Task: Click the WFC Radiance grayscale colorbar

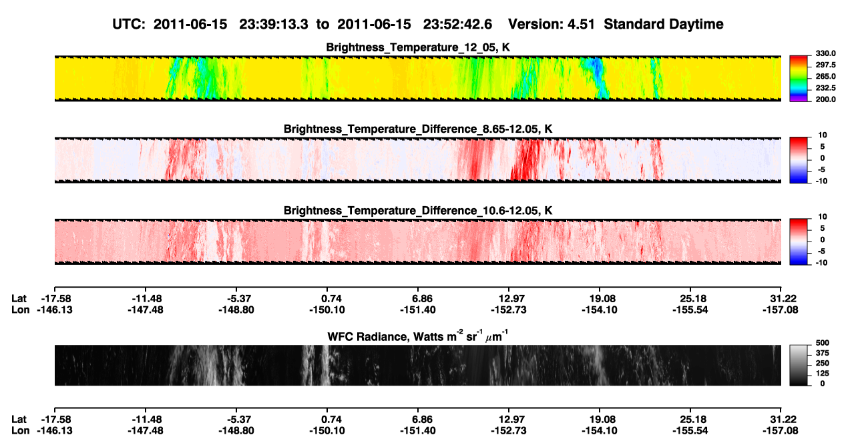Action: (x=799, y=365)
